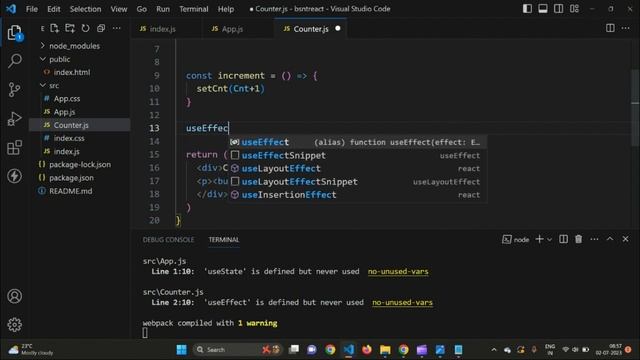Image resolution: width=640 pixels, height=360 pixels.
Task: Split the editor to the right
Action: pyautogui.click(x=610, y=28)
